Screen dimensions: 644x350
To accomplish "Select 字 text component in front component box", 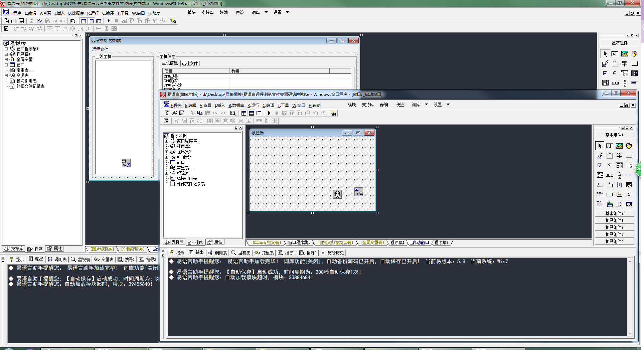I will click(619, 156).
